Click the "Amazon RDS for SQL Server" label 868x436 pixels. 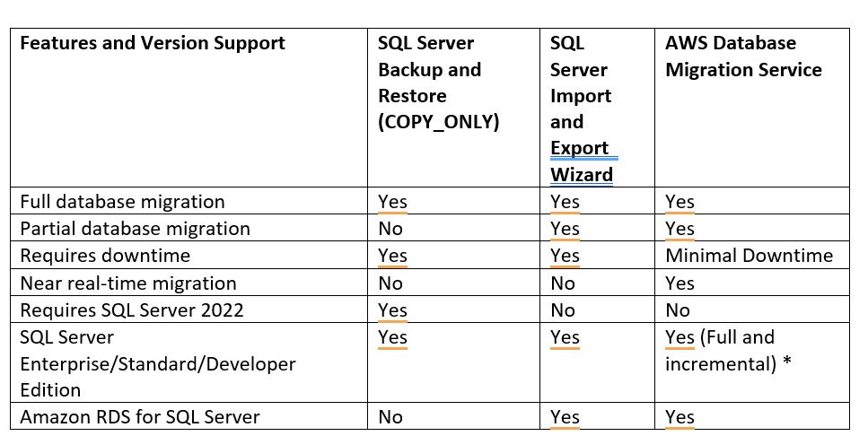(x=139, y=416)
